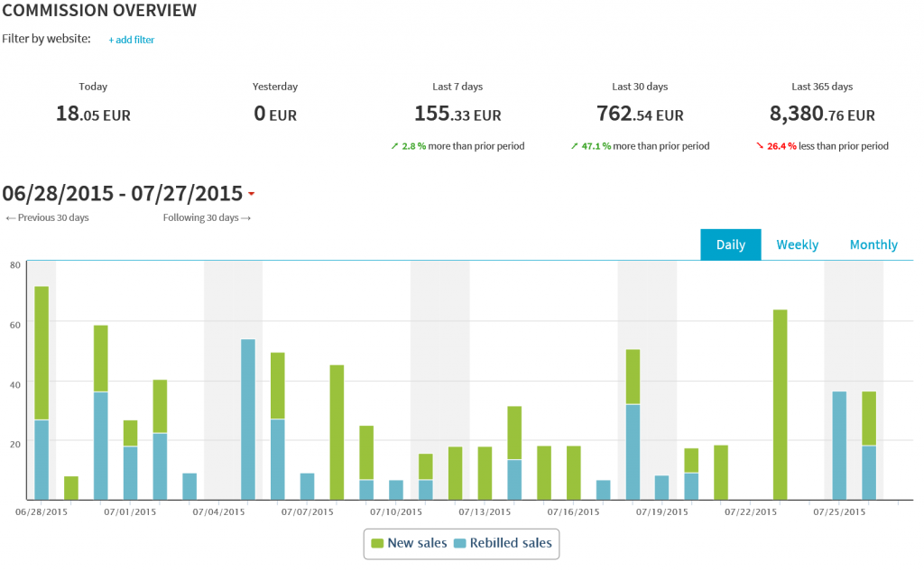924x571 pixels.
Task: Switch to the Monthly chart tab
Action: point(873,244)
